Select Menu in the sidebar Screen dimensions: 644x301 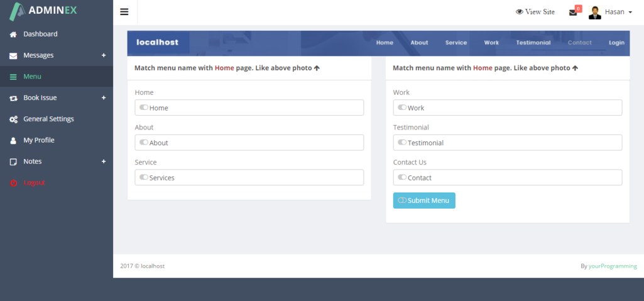[32, 77]
